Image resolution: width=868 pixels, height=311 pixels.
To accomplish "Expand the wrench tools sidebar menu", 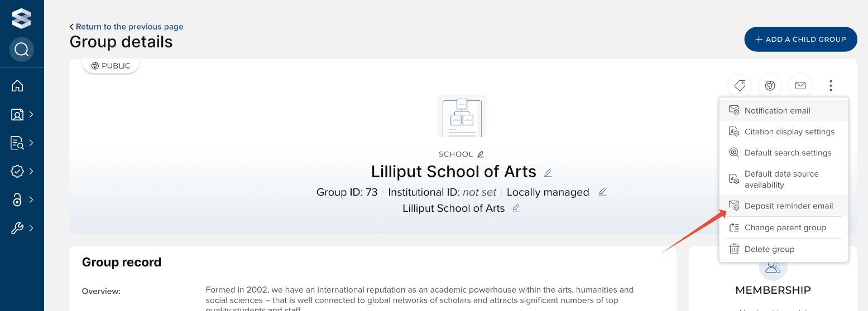I will (22, 228).
